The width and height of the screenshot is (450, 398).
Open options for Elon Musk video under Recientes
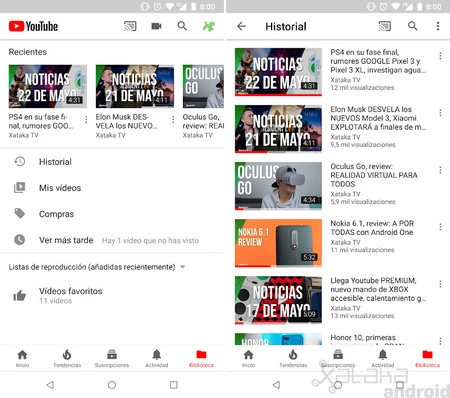[x=173, y=119]
